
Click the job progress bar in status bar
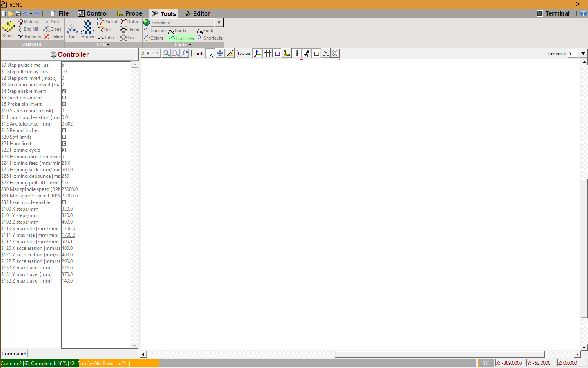click(238, 363)
